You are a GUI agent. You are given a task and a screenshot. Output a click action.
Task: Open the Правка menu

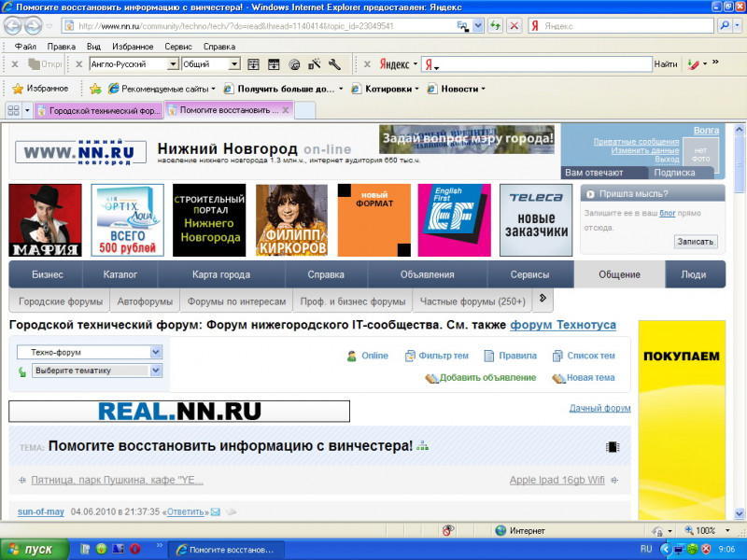61,47
